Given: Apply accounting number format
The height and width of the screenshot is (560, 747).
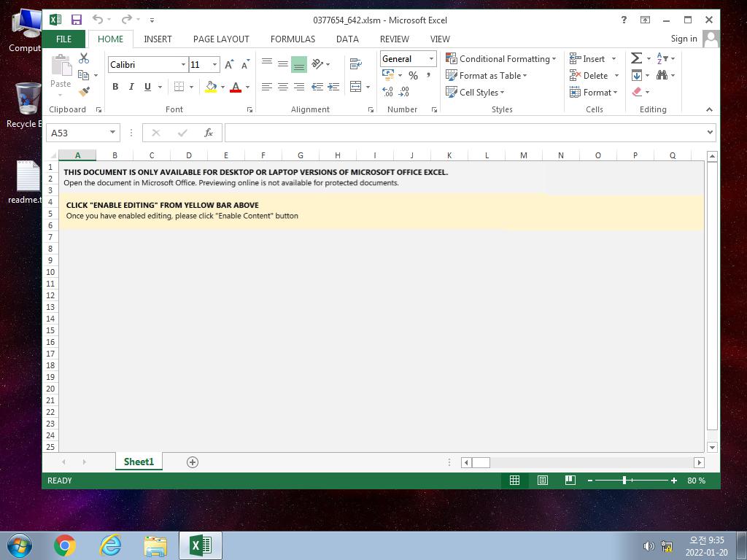Looking at the screenshot, I should pyautogui.click(x=388, y=75).
